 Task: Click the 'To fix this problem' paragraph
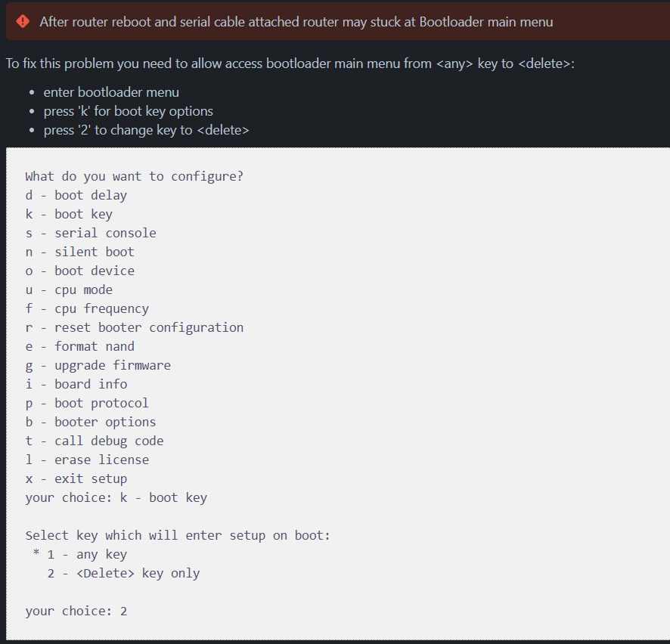[x=290, y=63]
